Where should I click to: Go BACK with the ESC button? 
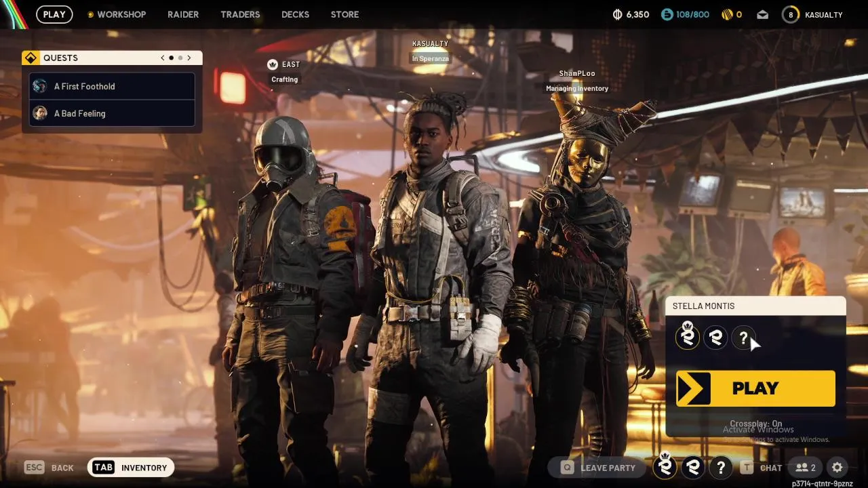pyautogui.click(x=49, y=468)
